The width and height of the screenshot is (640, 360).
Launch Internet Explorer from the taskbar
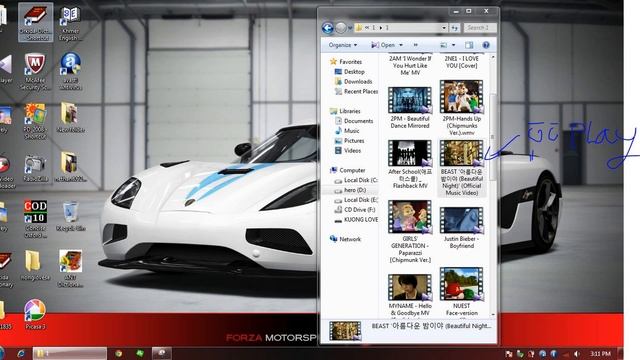pos(21,353)
